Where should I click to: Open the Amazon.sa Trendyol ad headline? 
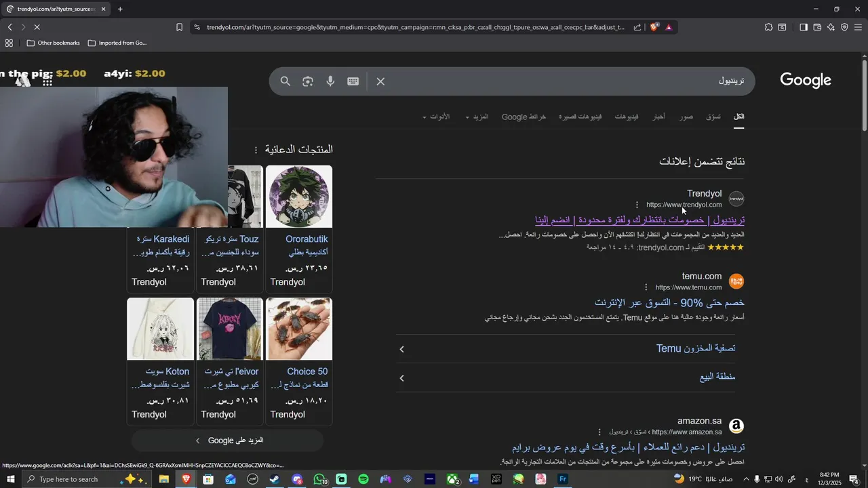click(629, 447)
